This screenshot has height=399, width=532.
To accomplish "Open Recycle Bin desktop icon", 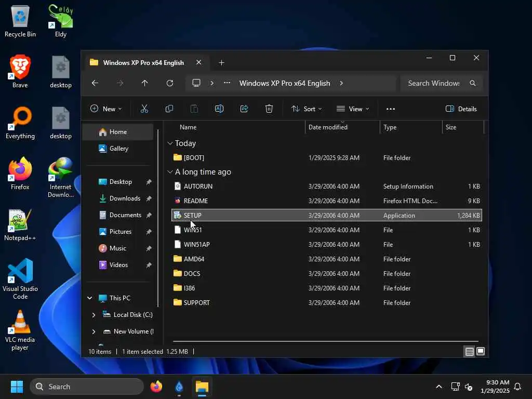I will pos(20,21).
